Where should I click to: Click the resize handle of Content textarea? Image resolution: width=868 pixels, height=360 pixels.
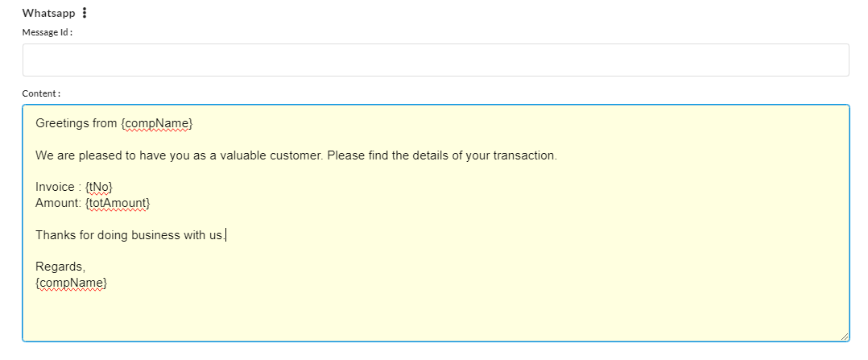coord(844,336)
